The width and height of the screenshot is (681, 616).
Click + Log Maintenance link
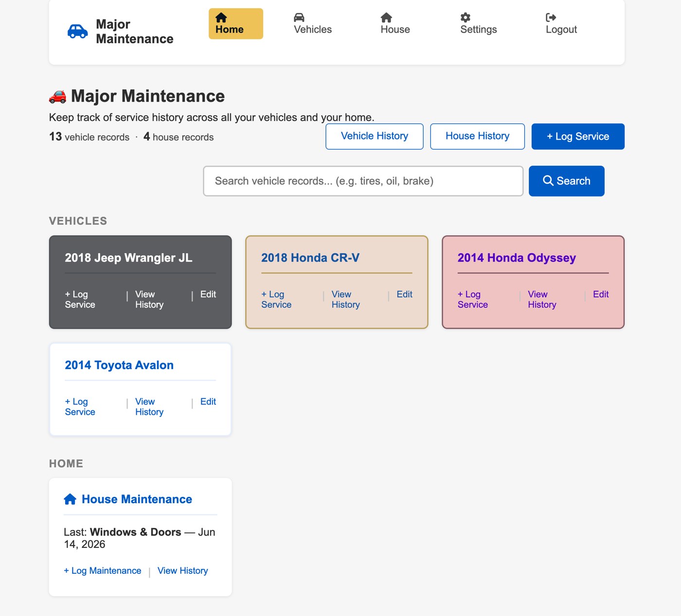coord(103,571)
